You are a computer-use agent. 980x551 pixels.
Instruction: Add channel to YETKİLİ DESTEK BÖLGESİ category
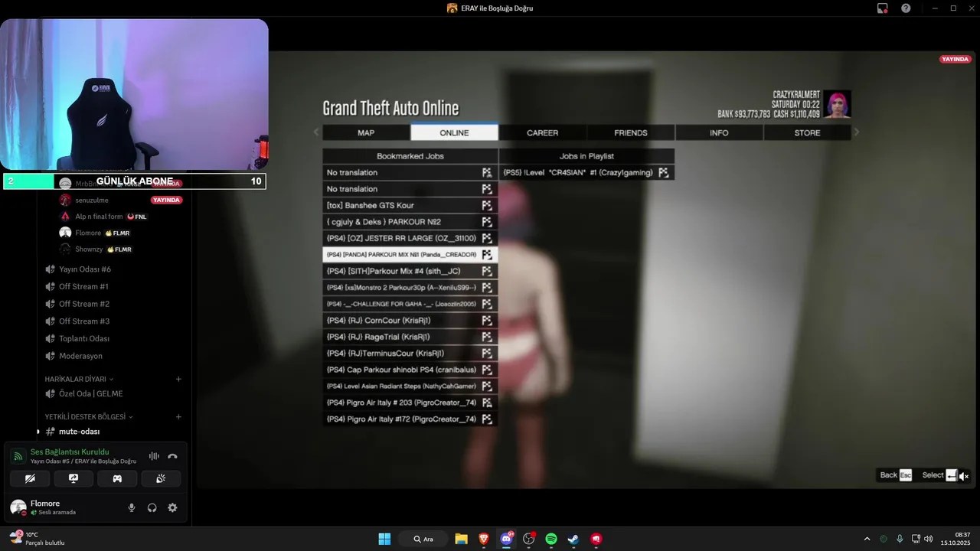[178, 417]
